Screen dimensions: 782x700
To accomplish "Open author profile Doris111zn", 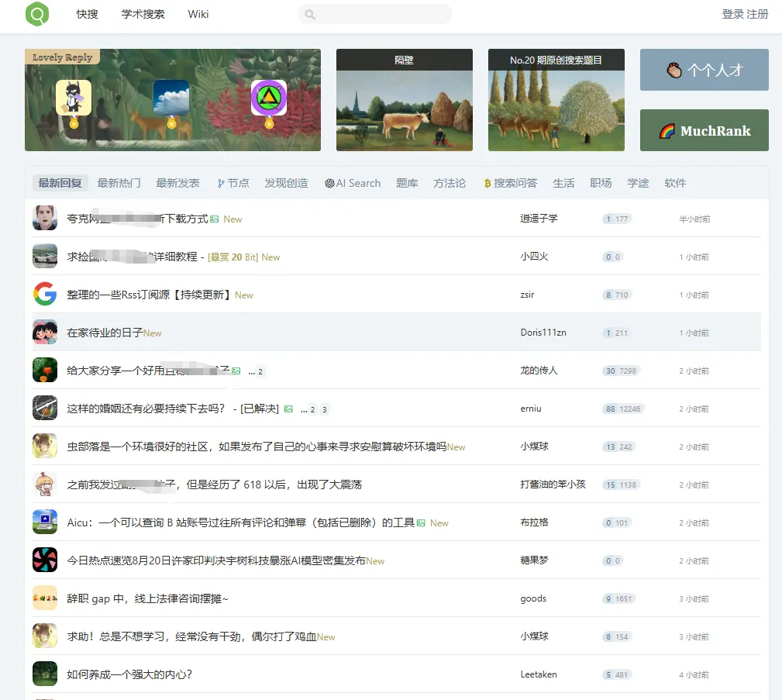I will pyautogui.click(x=543, y=333).
